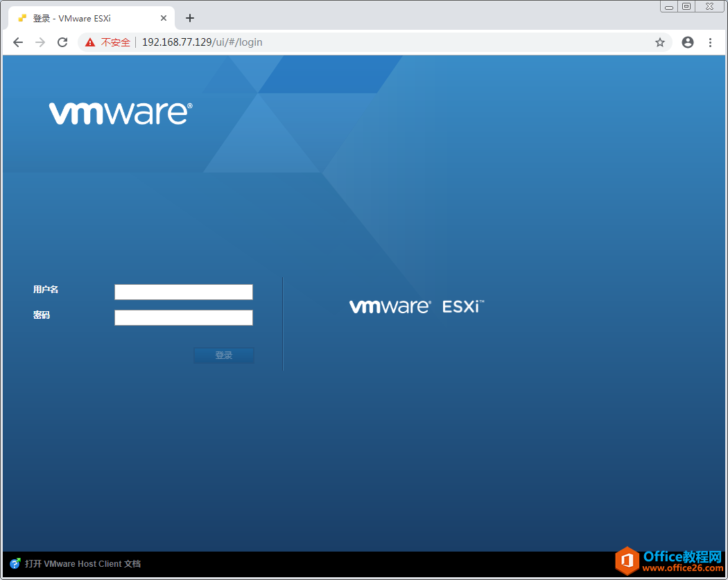Open a new browser tab
Image resolution: width=728 pixels, height=580 pixels.
tap(190, 18)
